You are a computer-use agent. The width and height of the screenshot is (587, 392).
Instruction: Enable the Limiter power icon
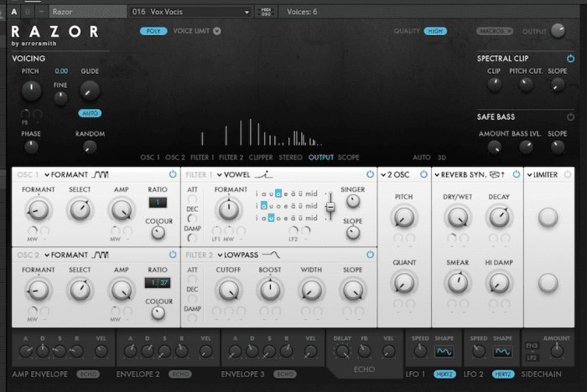coord(568,174)
